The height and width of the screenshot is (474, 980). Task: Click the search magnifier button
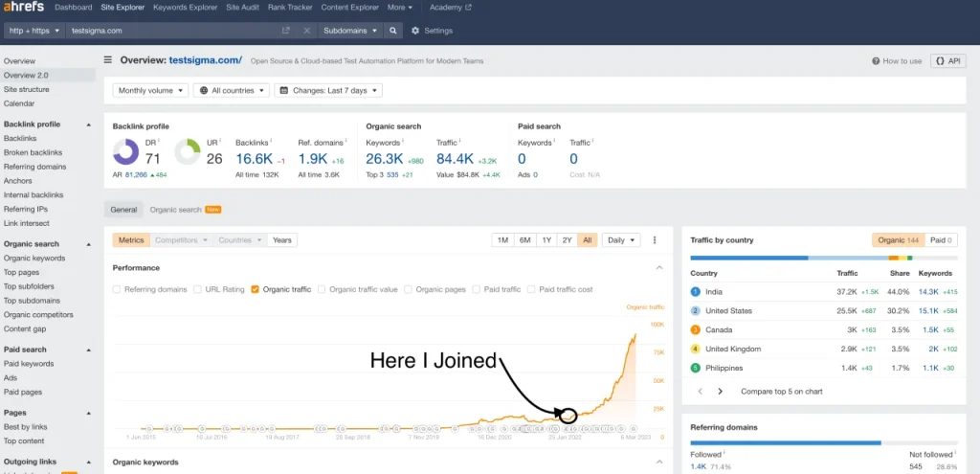pos(392,31)
